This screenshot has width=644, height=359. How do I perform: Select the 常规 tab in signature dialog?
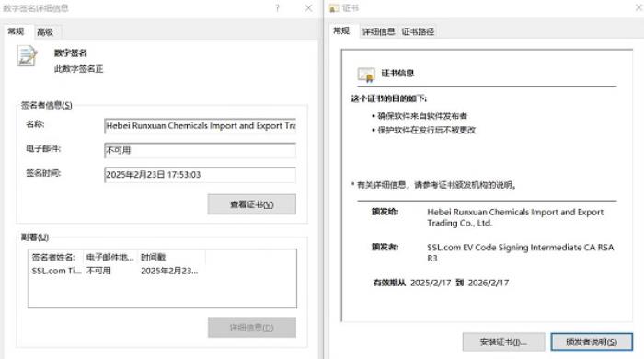(x=16, y=31)
